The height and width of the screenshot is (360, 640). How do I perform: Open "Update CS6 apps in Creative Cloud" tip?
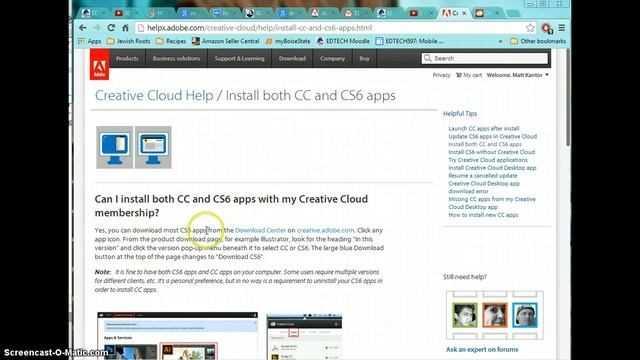pyautogui.click(x=493, y=136)
